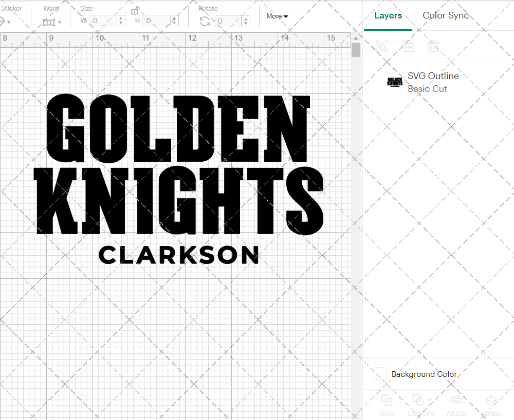514x420 pixels.
Task: Unlock proportions between width and height
Action: pyautogui.click(x=135, y=11)
